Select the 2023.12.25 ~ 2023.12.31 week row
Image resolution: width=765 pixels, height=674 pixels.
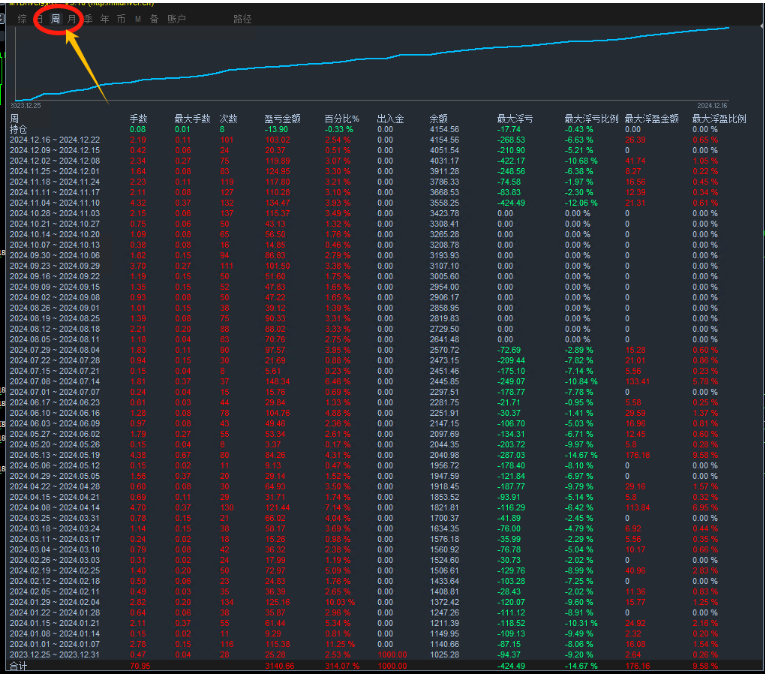[62, 653]
